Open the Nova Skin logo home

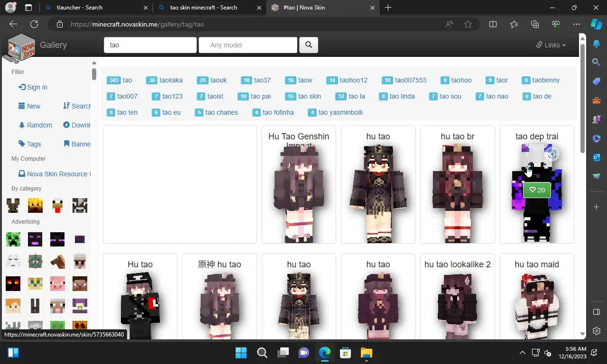[x=19, y=47]
